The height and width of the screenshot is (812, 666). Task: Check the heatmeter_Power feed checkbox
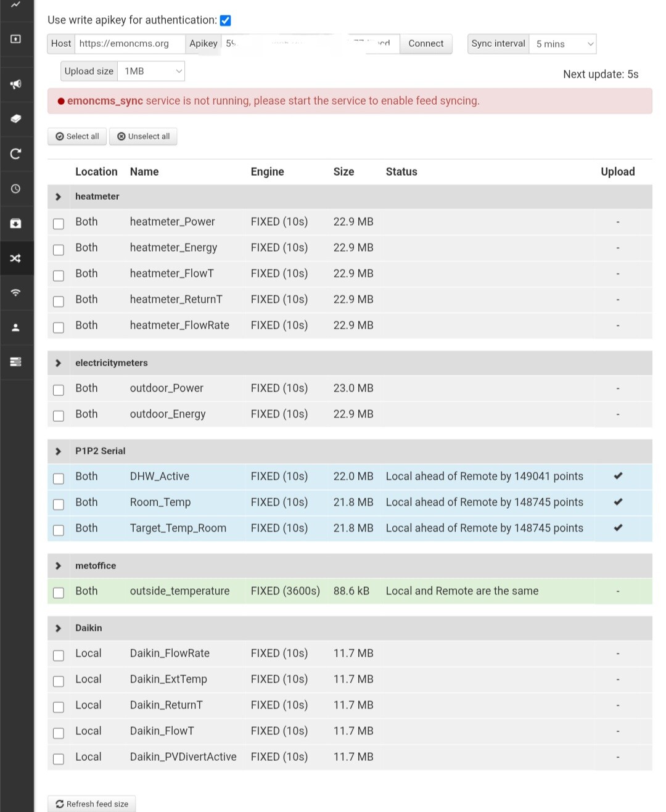(59, 223)
